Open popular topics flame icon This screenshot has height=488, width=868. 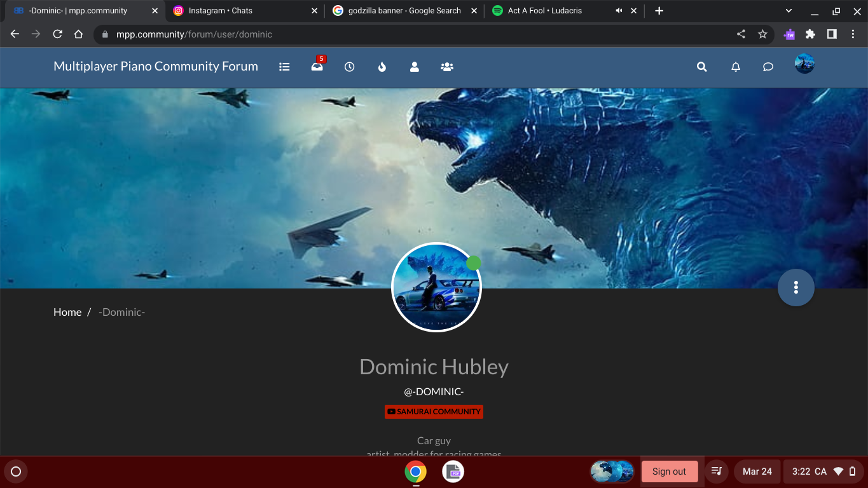point(382,67)
